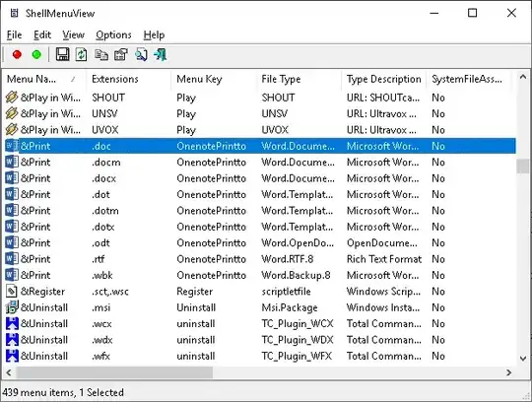532x402 pixels.
Task: Open the Properties toolbar icon
Action: pyautogui.click(x=121, y=54)
